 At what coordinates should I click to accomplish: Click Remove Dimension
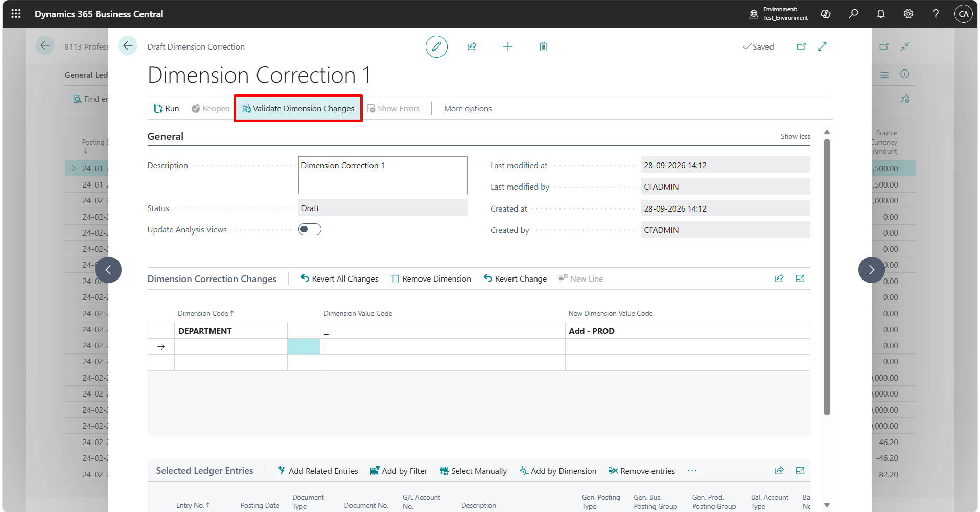coord(431,278)
